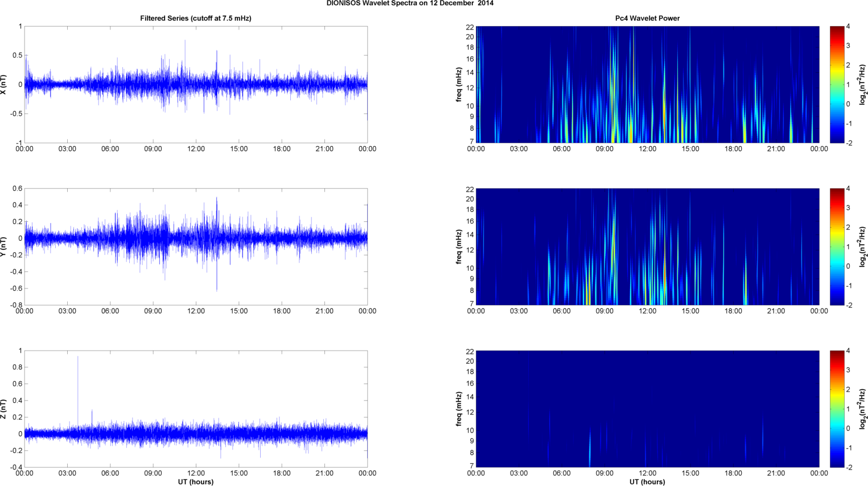Click the "0.5" y-tick of the X series plot
The image size is (868, 486).
17,55
